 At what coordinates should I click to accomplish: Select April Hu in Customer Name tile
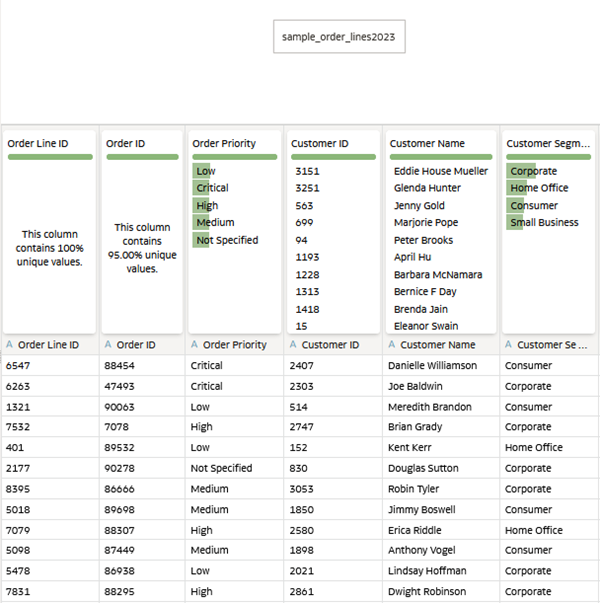click(x=412, y=257)
